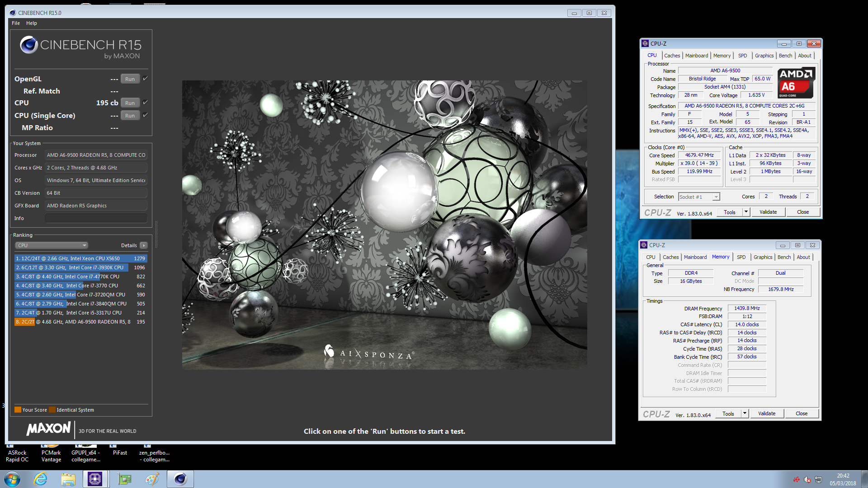Toggle the CPU test checkbox

[x=145, y=103]
